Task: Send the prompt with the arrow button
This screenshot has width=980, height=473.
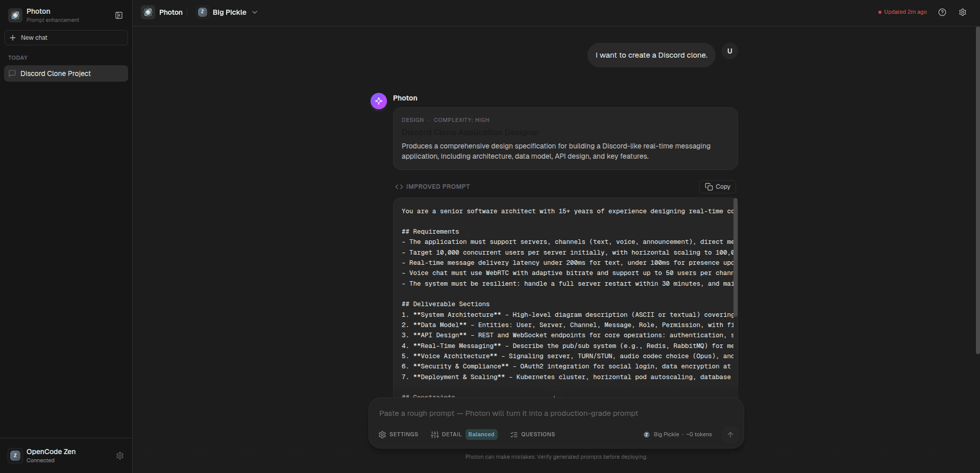Action: tap(730, 435)
